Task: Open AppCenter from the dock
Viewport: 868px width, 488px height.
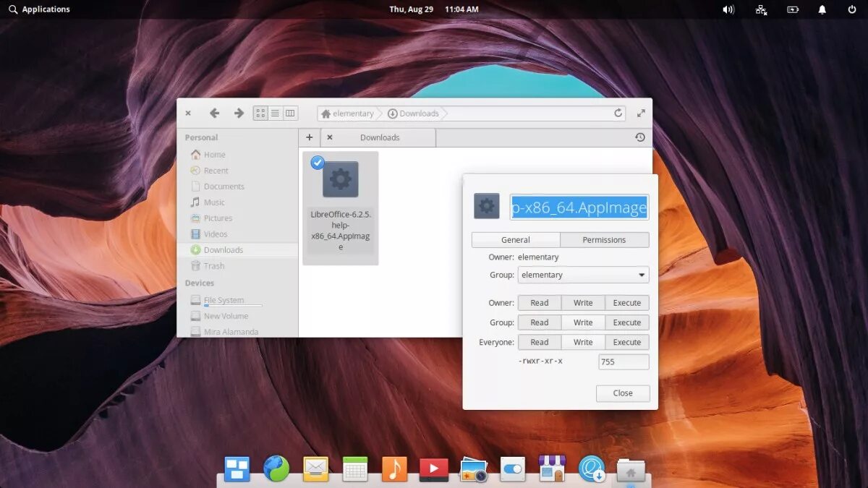Action: (x=553, y=469)
